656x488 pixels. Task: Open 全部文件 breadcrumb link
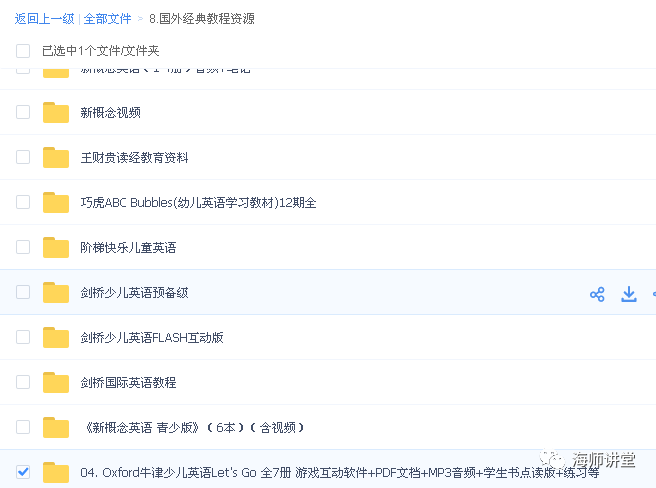coord(108,19)
